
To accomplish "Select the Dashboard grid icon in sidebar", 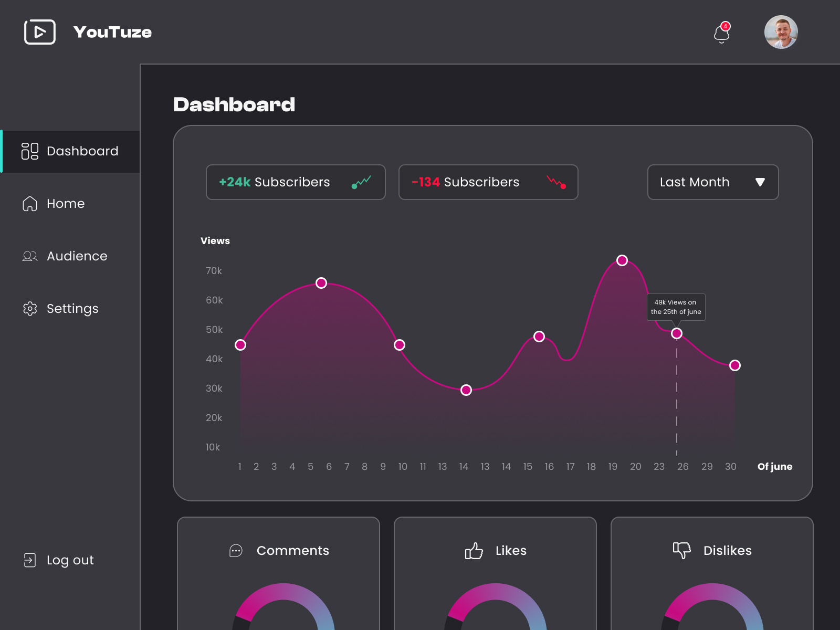I will (x=30, y=151).
